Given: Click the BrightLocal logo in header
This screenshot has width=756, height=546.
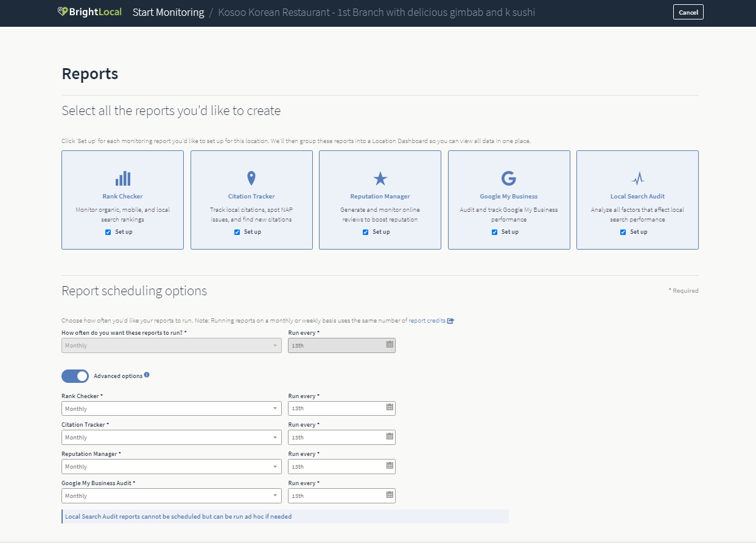Looking at the screenshot, I should [89, 12].
